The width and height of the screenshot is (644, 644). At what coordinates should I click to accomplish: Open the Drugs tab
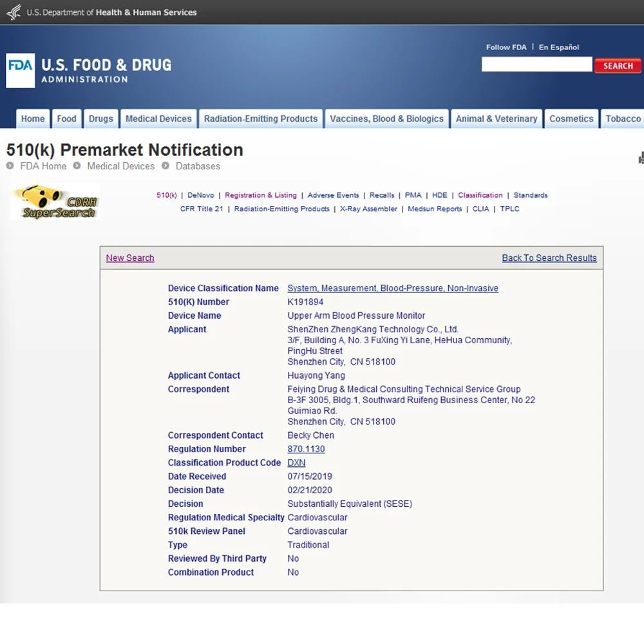tap(101, 118)
